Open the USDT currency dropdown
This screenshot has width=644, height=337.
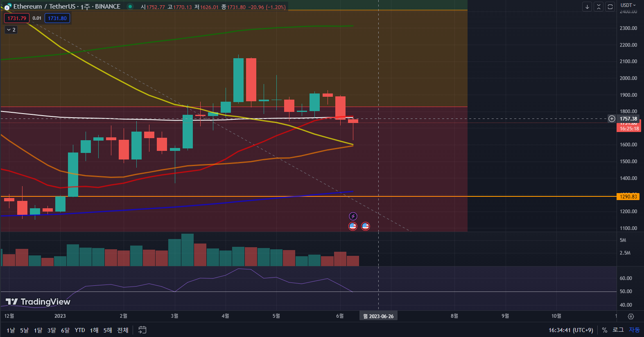628,5
